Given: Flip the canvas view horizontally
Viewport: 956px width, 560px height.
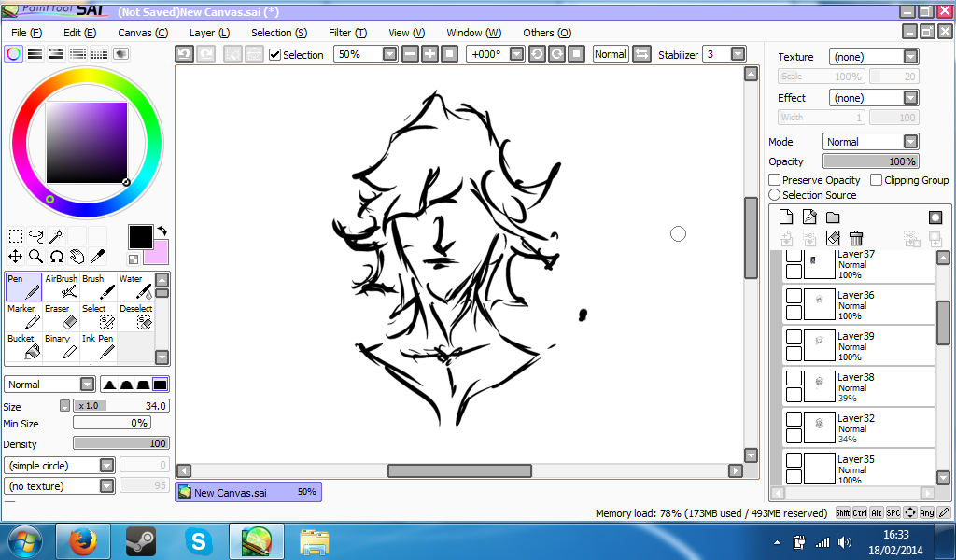Looking at the screenshot, I should [x=641, y=54].
